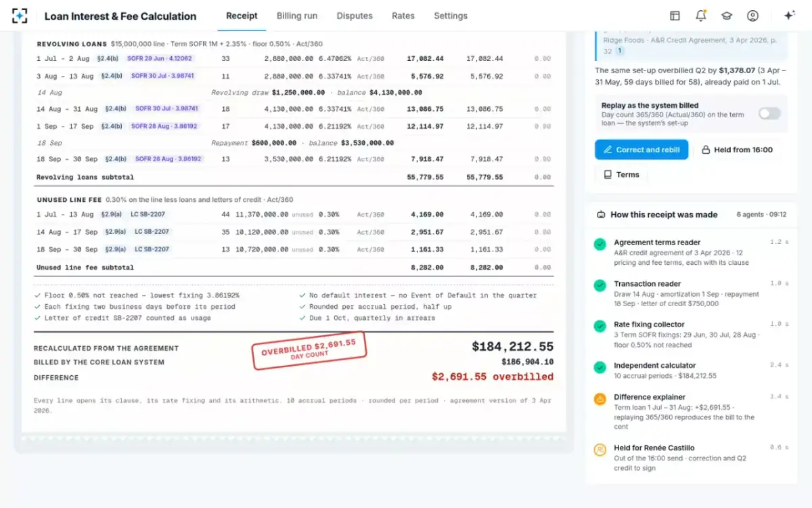Click the app logo icon

coord(20,16)
